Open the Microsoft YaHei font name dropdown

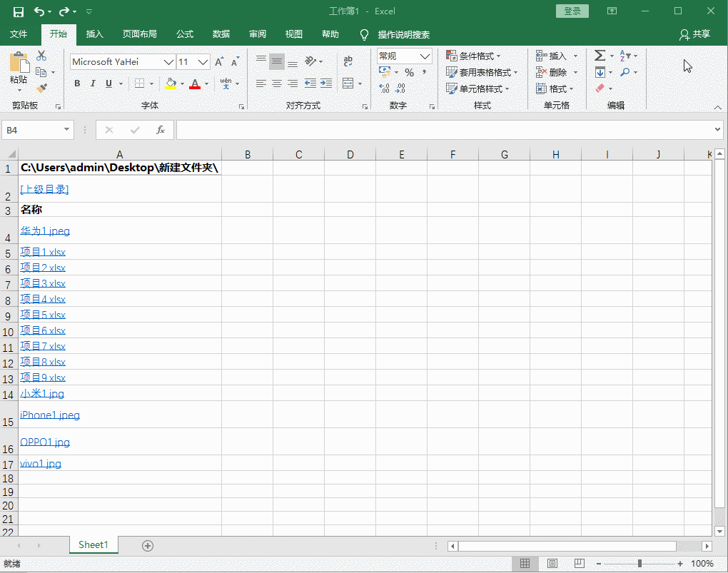click(x=168, y=62)
